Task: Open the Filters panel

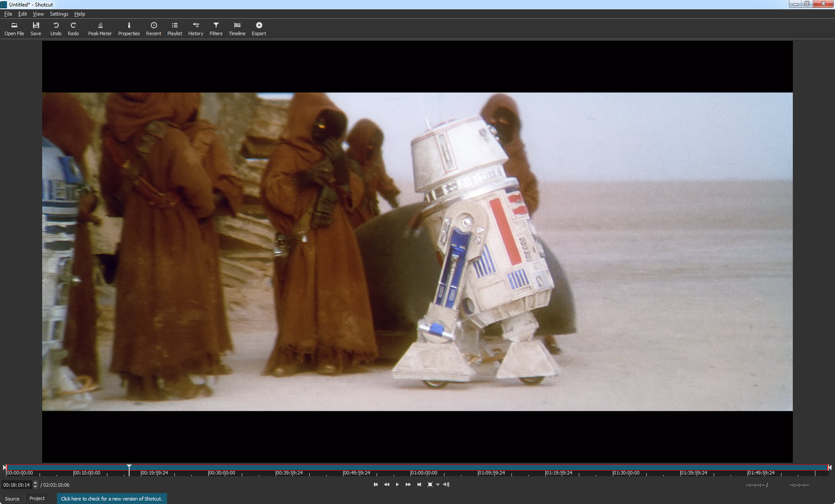Action: (x=216, y=29)
